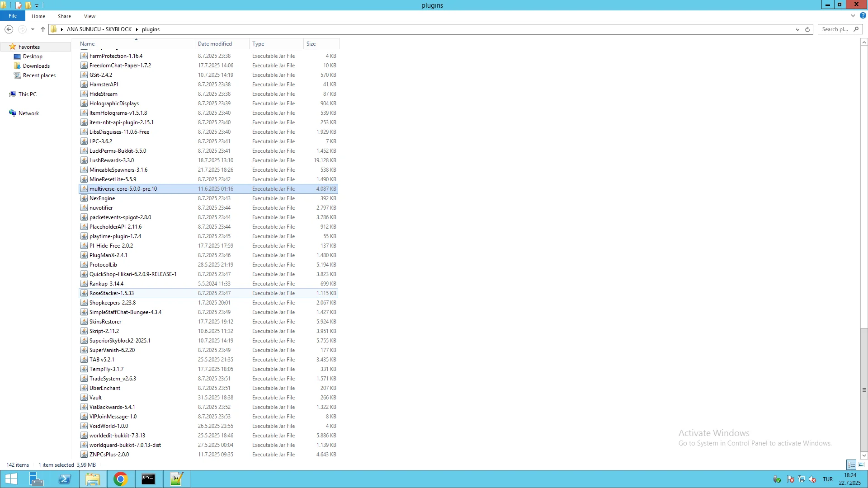The width and height of the screenshot is (868, 488).
Task: Click the jar icon beside ZNPCsPlus-2.0.0
Action: [x=84, y=455]
